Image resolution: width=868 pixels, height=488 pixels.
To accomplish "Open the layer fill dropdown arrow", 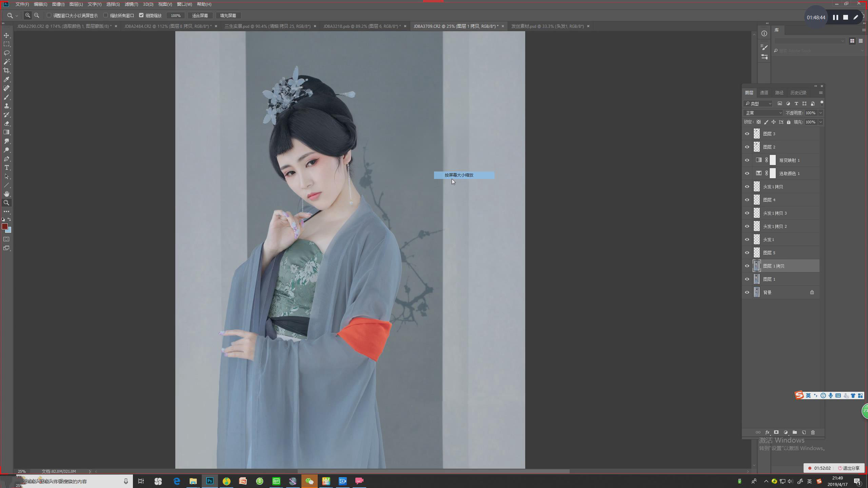I will [821, 122].
